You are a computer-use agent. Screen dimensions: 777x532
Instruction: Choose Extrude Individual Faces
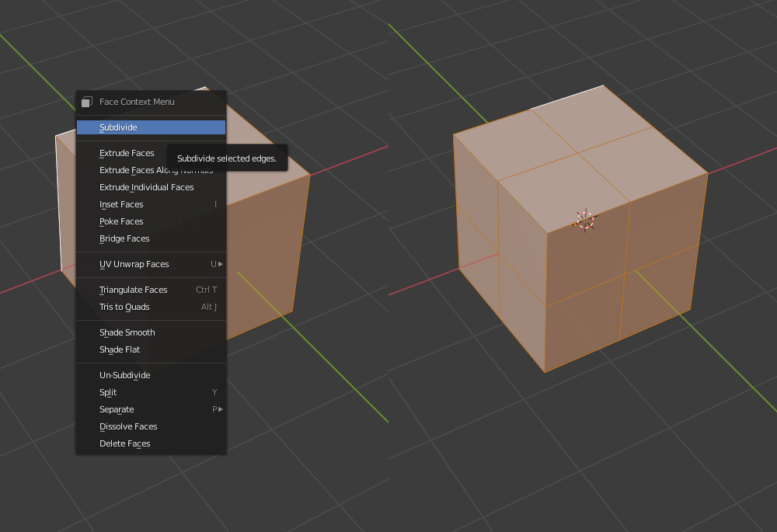(x=152, y=187)
